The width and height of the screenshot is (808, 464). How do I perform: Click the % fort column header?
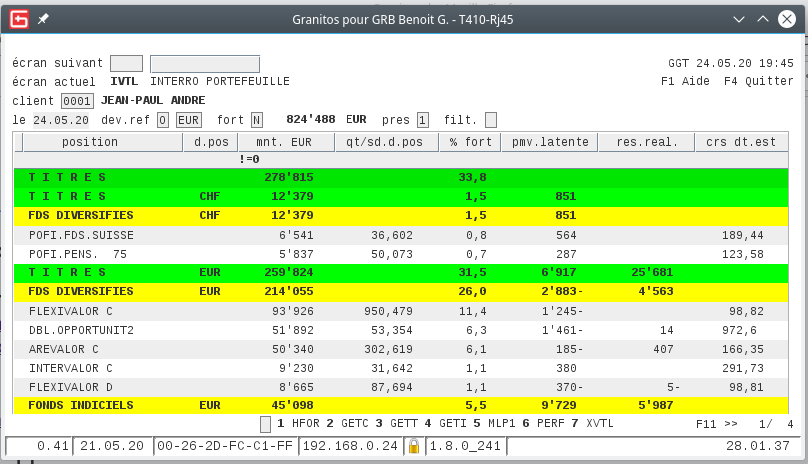click(468, 143)
